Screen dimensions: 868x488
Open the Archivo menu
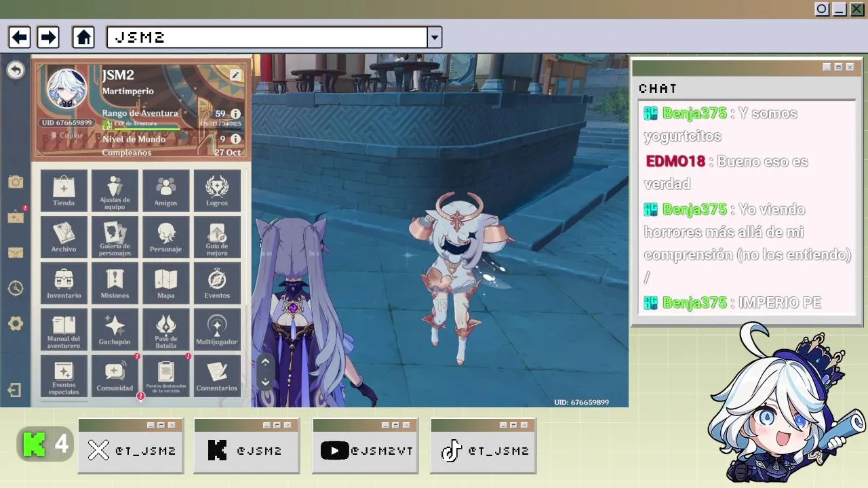pyautogui.click(x=64, y=237)
